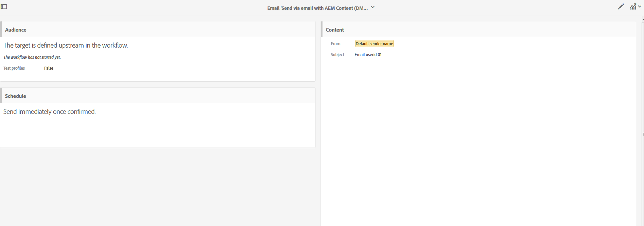Click 'The workflow has not started yet' note
The image size is (644, 226).
[x=32, y=57]
